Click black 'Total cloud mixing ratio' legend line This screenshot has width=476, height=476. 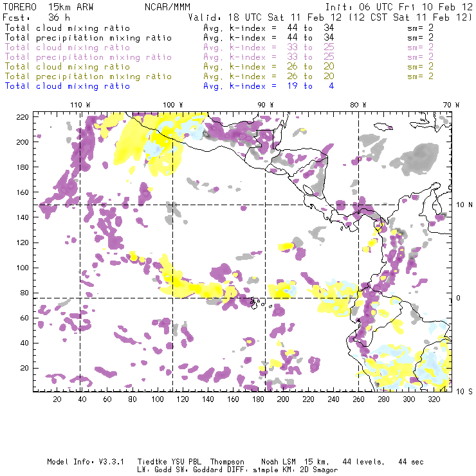(68, 28)
